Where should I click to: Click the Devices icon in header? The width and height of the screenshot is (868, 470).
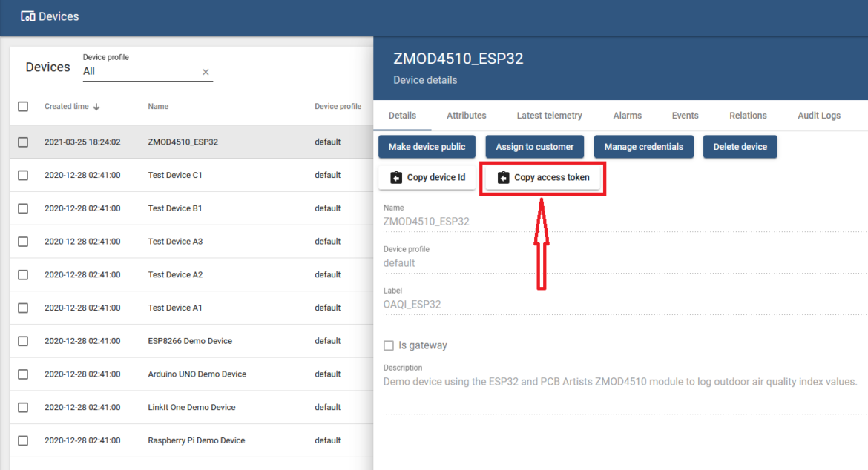click(x=28, y=16)
